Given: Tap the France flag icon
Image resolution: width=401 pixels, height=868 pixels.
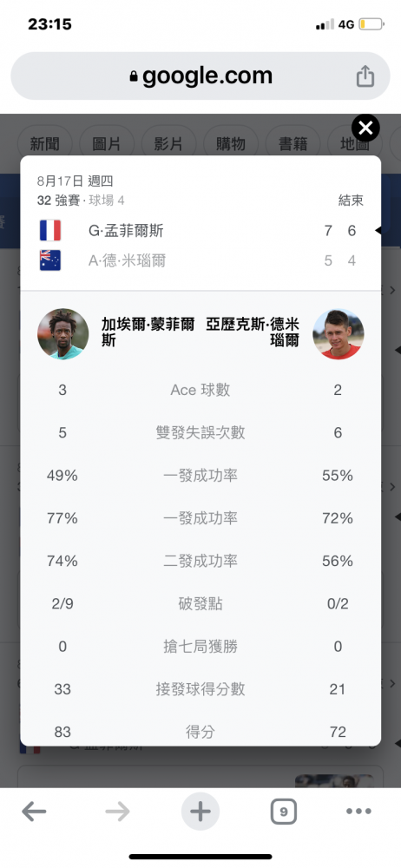Looking at the screenshot, I should click(x=50, y=230).
